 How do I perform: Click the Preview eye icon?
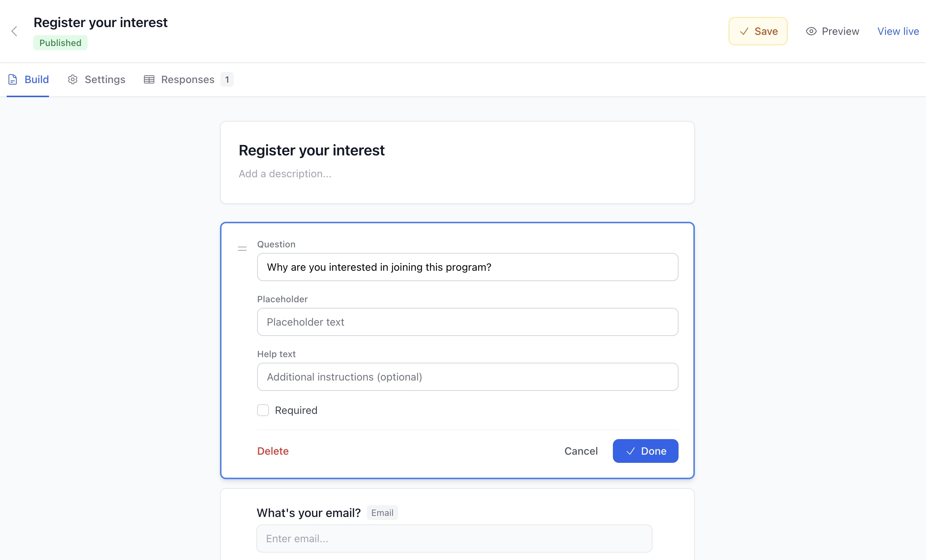(x=811, y=31)
